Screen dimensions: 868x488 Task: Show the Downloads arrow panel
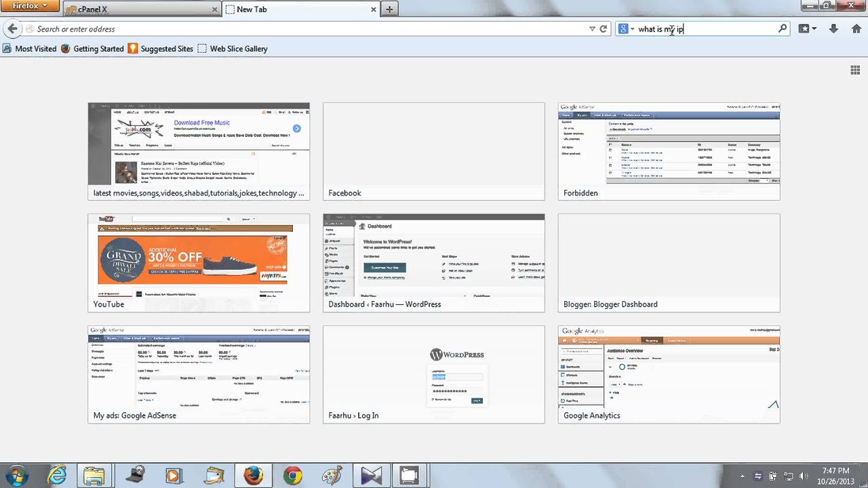tap(833, 29)
